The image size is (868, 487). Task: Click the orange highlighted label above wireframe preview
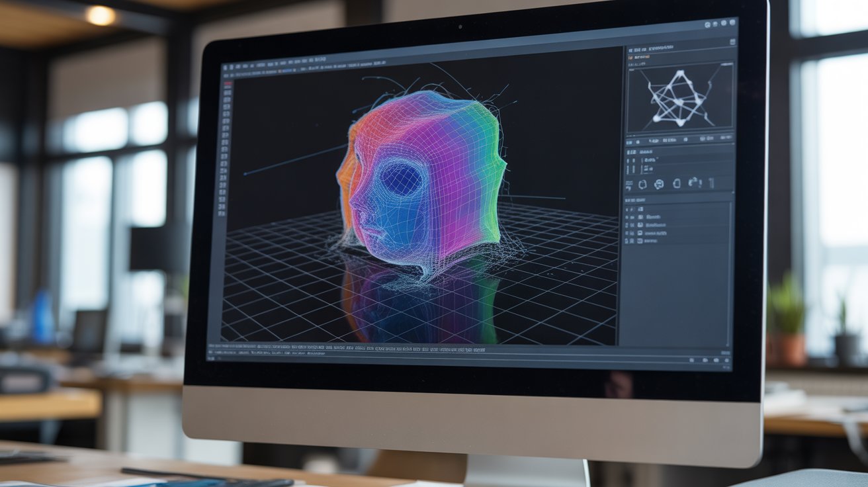pos(640,57)
